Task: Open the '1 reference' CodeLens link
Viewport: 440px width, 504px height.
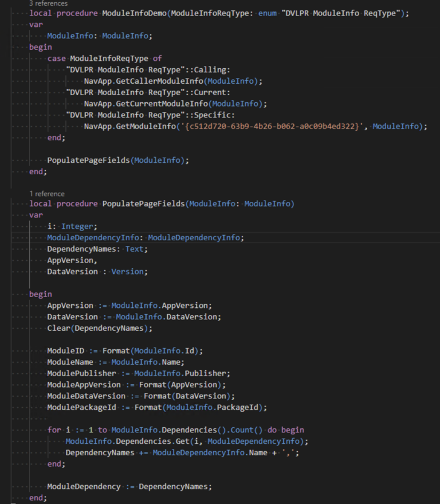Action: click(47, 194)
